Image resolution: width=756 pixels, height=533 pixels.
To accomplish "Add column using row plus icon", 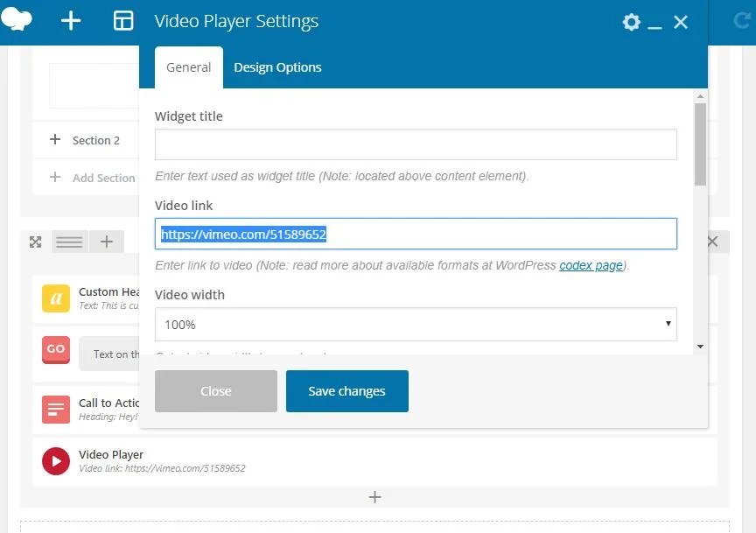I will click(x=106, y=242).
